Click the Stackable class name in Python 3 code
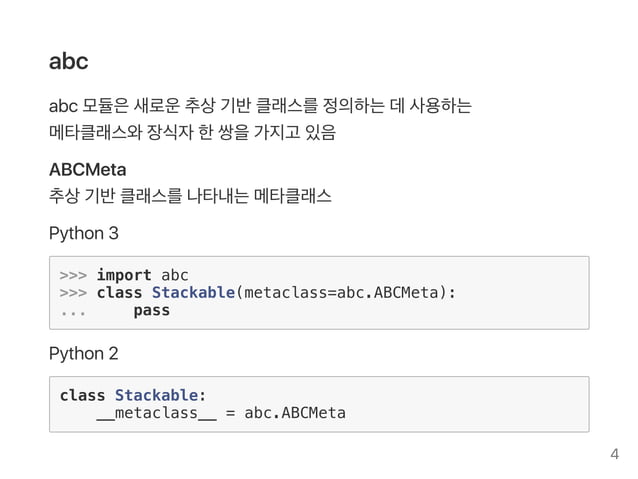Image resolution: width=638 pixels, height=479 pixels. pyautogui.click(x=193, y=293)
